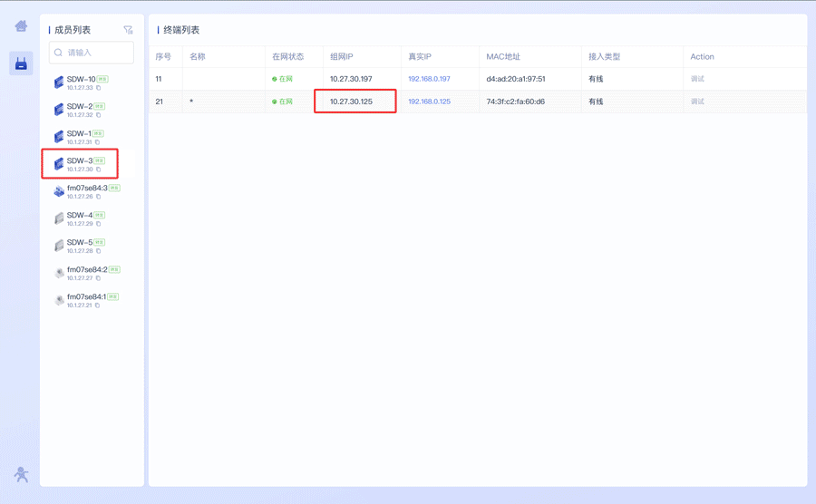Image resolution: width=816 pixels, height=504 pixels.
Task: Open real IP link 192.168.0.125
Action: click(429, 102)
